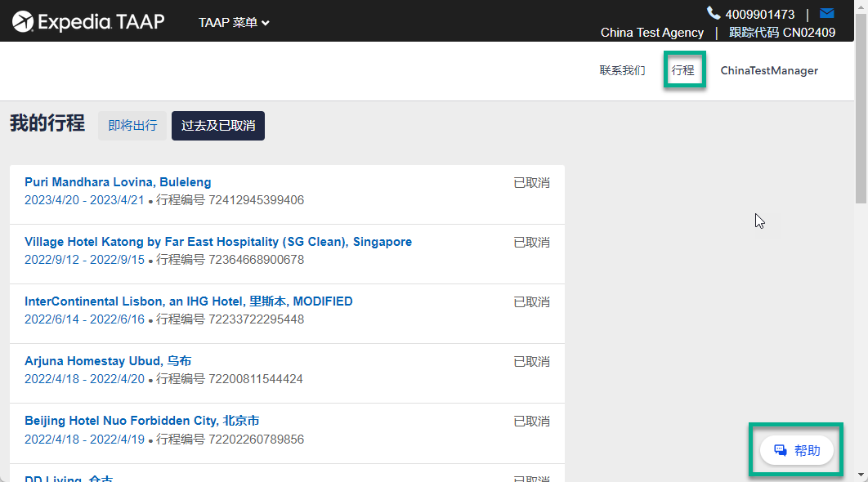Screen dimensions: 868x482
Task: Click 已取消 status of Beijing Hotel Nuo
Action: point(531,422)
